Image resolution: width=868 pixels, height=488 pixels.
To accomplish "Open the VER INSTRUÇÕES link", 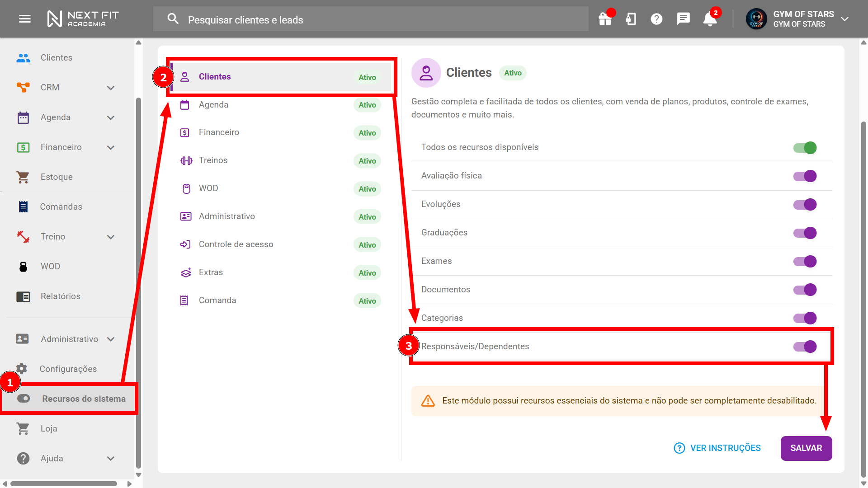I will (717, 448).
